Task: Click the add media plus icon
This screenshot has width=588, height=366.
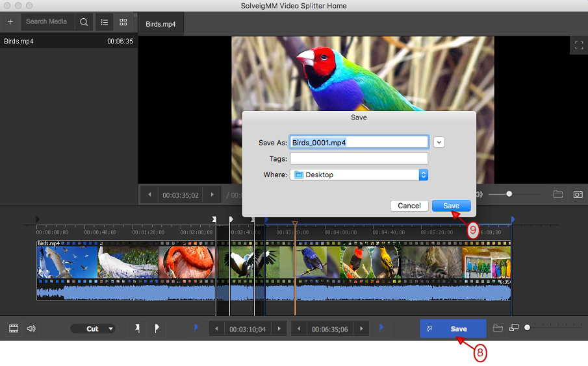Action: click(x=10, y=22)
